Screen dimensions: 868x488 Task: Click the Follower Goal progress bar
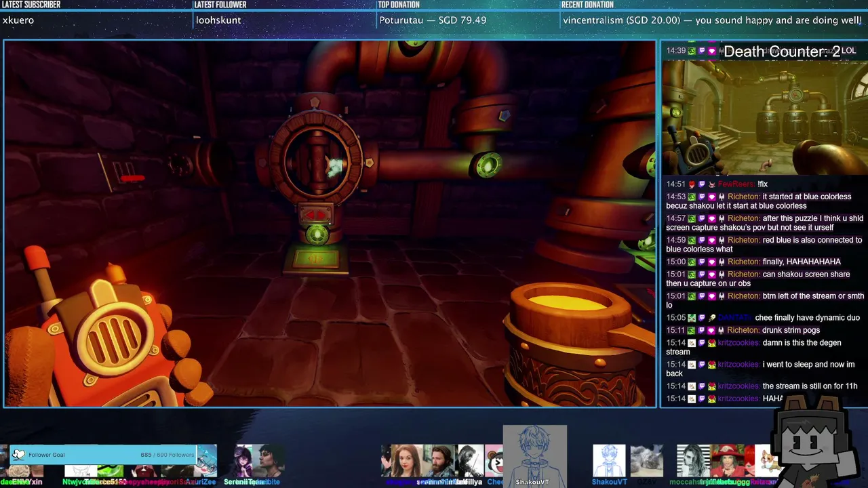coord(103,455)
